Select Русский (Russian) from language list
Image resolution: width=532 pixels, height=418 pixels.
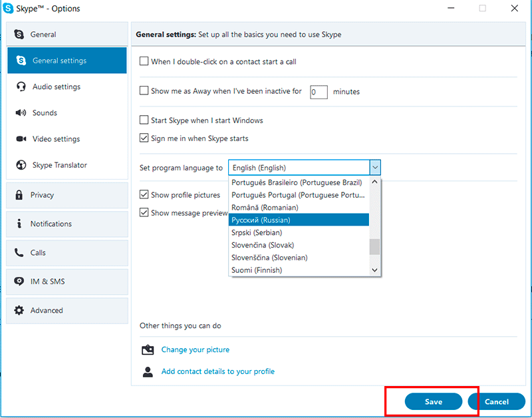261,220
